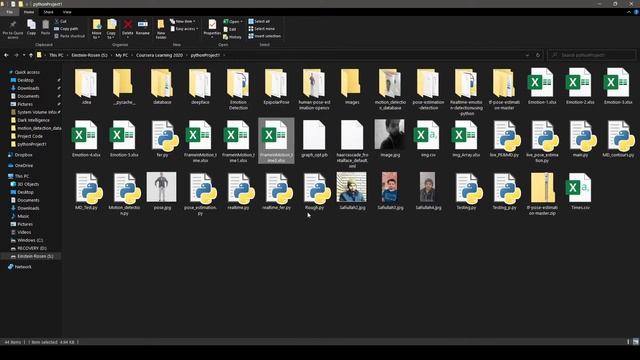Switch to large icons view button
Image resolution: width=640 pixels, height=360 pixels.
[636, 342]
